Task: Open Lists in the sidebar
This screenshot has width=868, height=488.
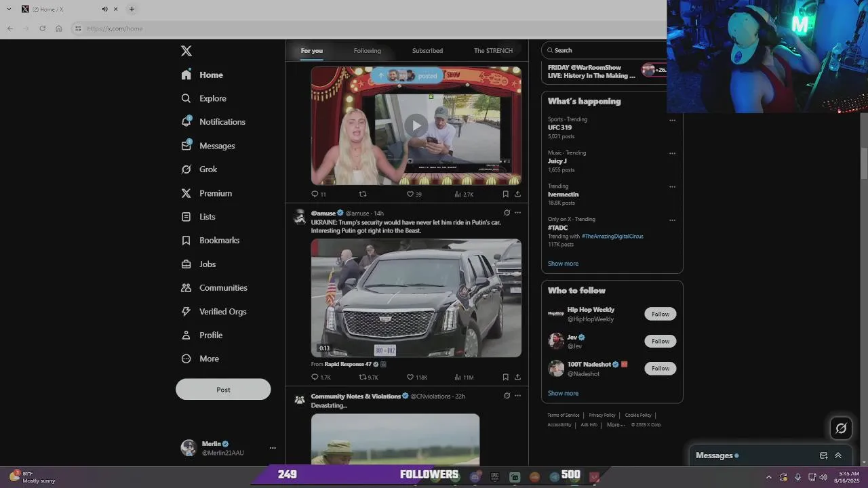Action: click(x=198, y=217)
